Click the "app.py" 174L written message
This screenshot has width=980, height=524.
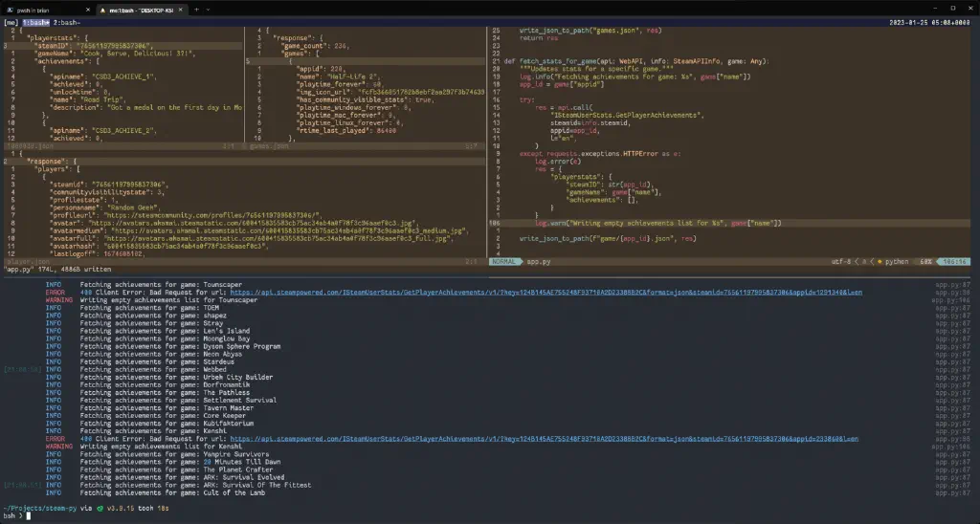click(x=57, y=270)
